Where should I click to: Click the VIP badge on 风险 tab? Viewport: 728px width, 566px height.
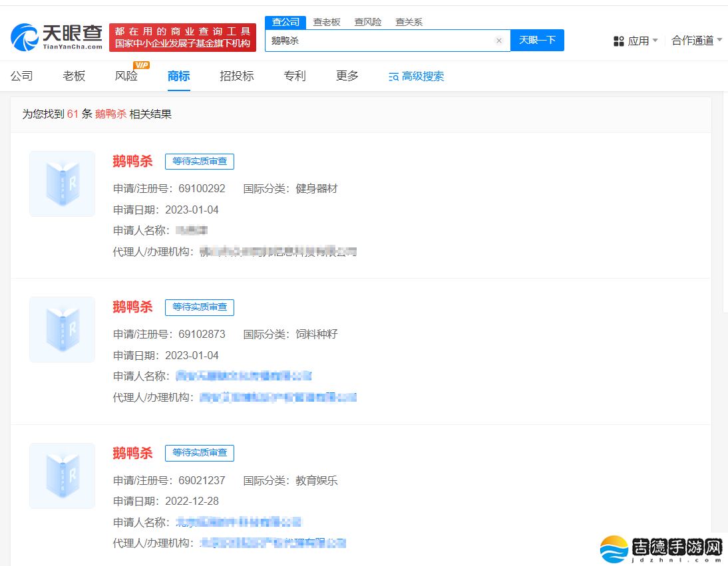point(141,65)
